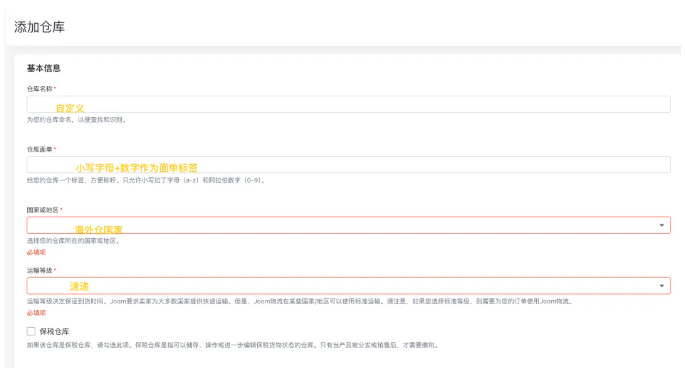Click the 仓库名称 label

(39, 89)
